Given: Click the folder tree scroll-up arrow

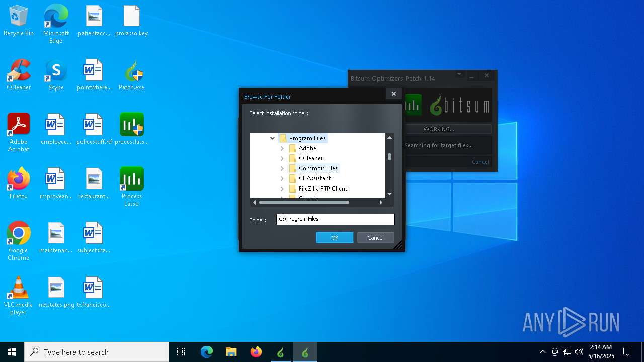Looking at the screenshot, I should pyautogui.click(x=389, y=137).
